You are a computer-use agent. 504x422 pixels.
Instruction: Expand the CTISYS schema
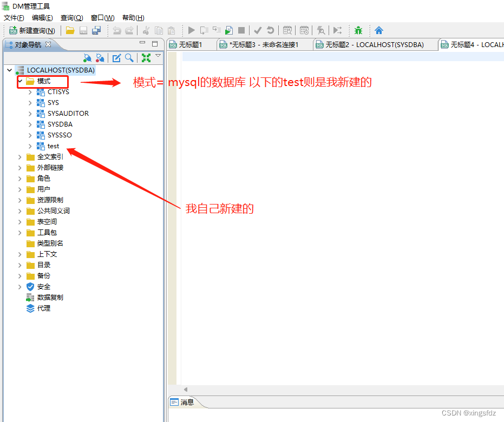tap(30, 92)
